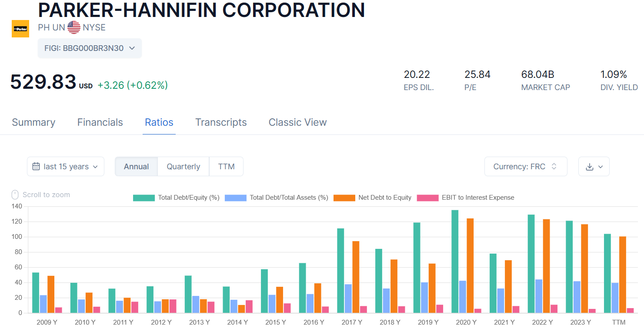Click the NYSE exchange label
The width and height of the screenshot is (644, 332).
[94, 27]
